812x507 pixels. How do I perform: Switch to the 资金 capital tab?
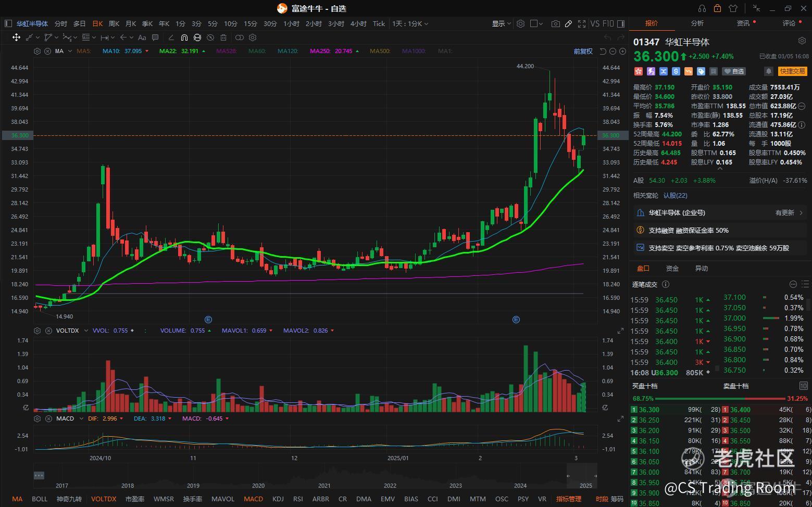[x=672, y=269]
